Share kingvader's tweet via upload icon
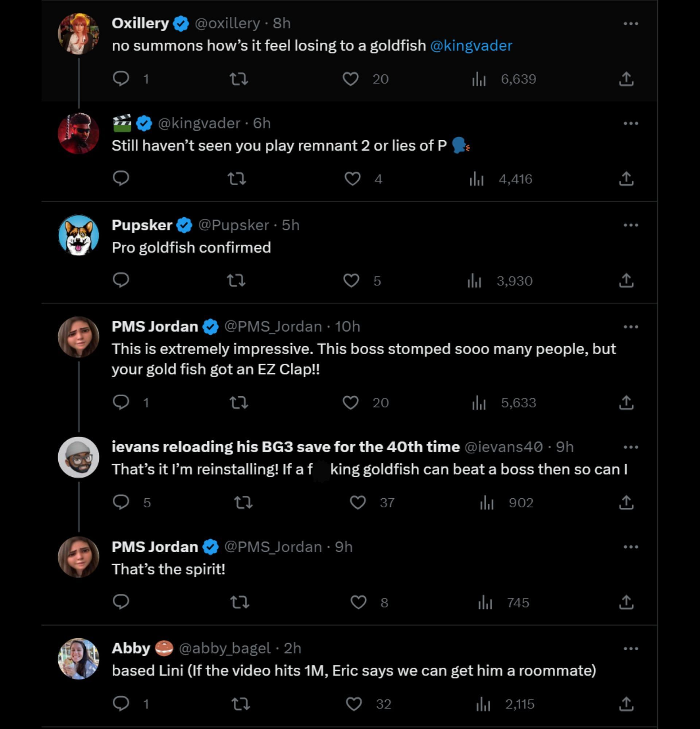This screenshot has height=729, width=700. click(626, 179)
